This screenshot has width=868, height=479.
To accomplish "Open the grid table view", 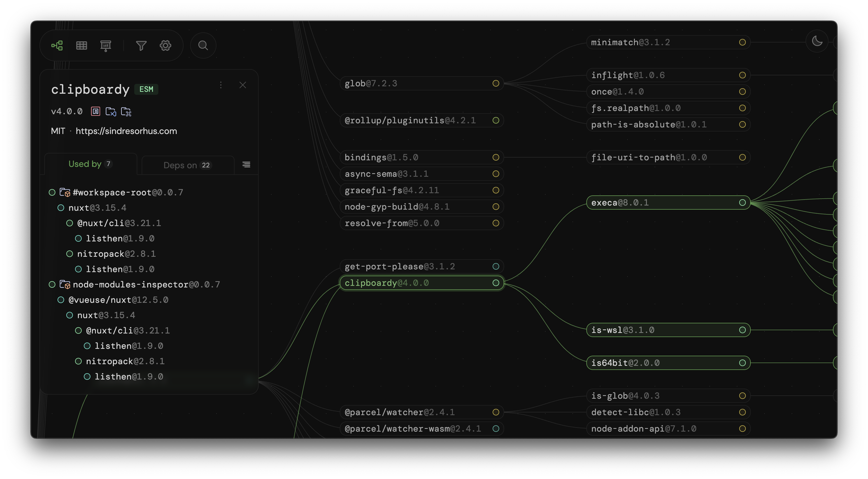I will coord(82,45).
